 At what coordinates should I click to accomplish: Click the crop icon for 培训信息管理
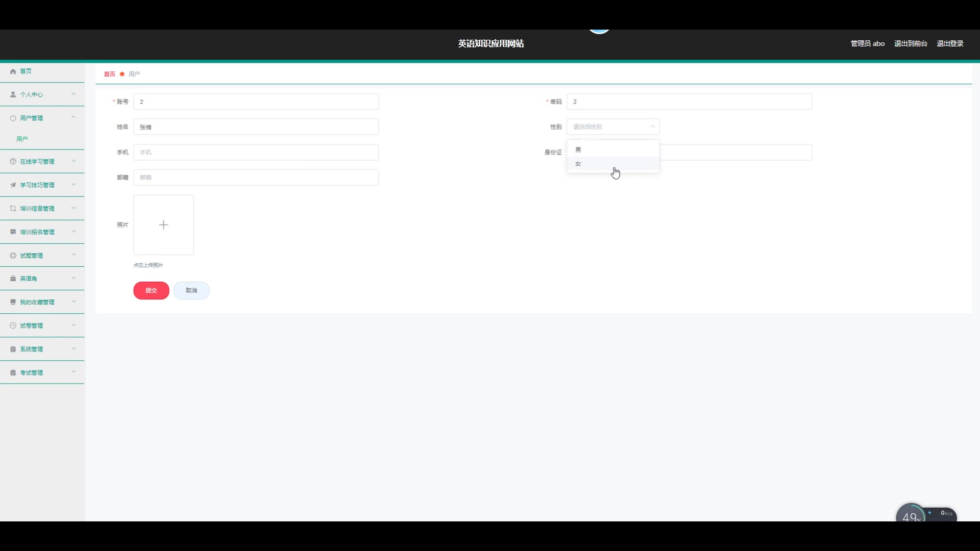click(x=13, y=208)
